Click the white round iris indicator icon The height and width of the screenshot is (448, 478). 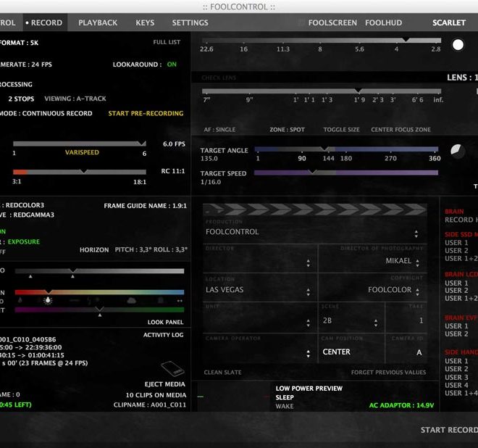coord(458,44)
